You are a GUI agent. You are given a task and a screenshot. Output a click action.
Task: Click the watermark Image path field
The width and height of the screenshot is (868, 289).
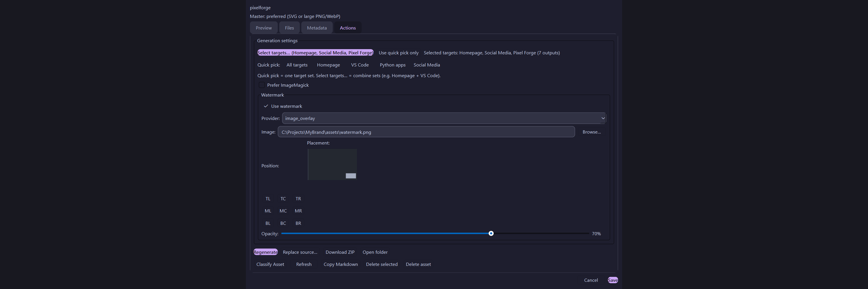tap(426, 132)
